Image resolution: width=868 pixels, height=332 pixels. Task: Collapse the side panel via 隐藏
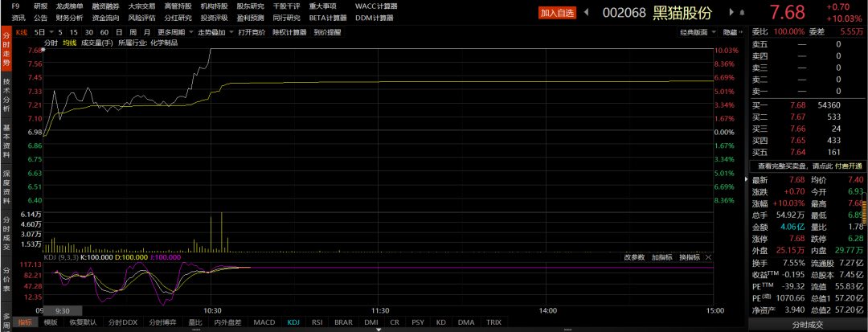(x=733, y=33)
